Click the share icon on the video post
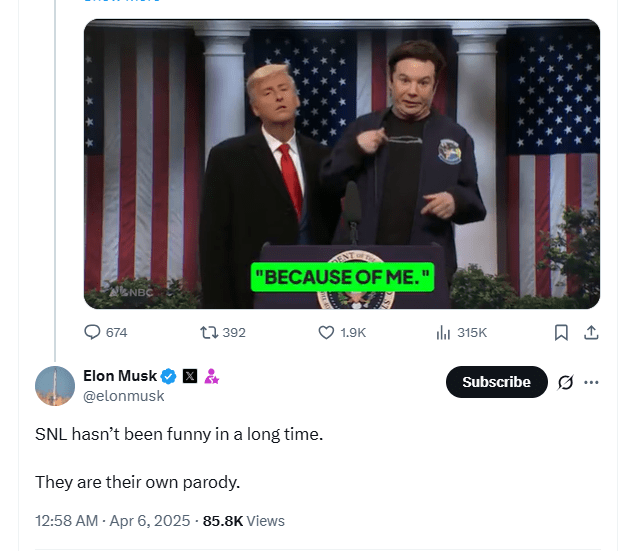Screen dimensions: 634x551 tap(591, 332)
